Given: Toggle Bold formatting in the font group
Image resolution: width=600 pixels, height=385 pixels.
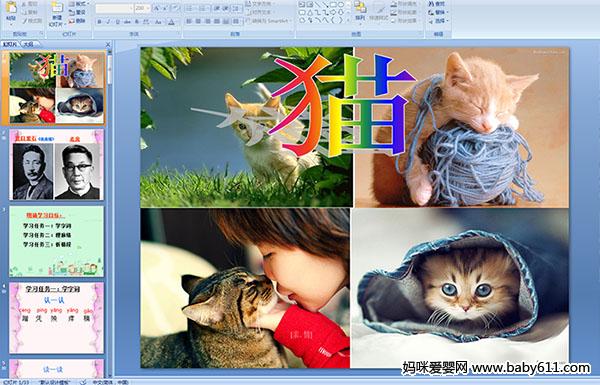Looking at the screenshot, I should coord(99,22).
